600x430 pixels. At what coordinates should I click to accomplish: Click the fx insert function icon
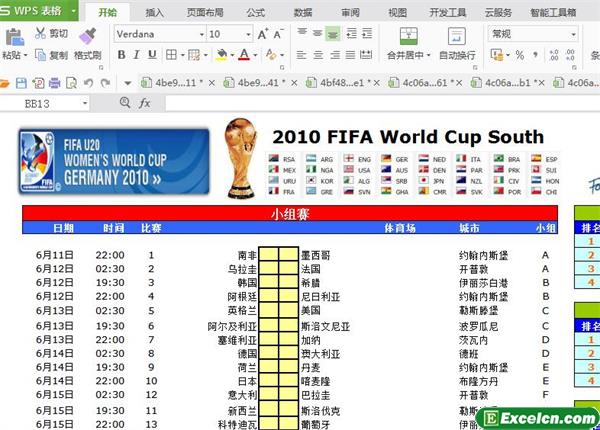(144, 103)
